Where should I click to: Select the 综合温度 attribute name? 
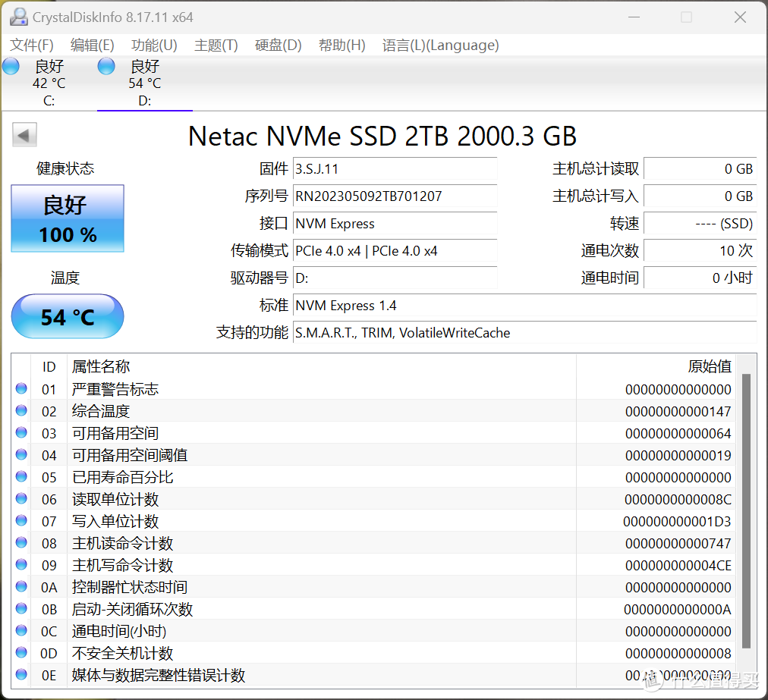click(101, 411)
